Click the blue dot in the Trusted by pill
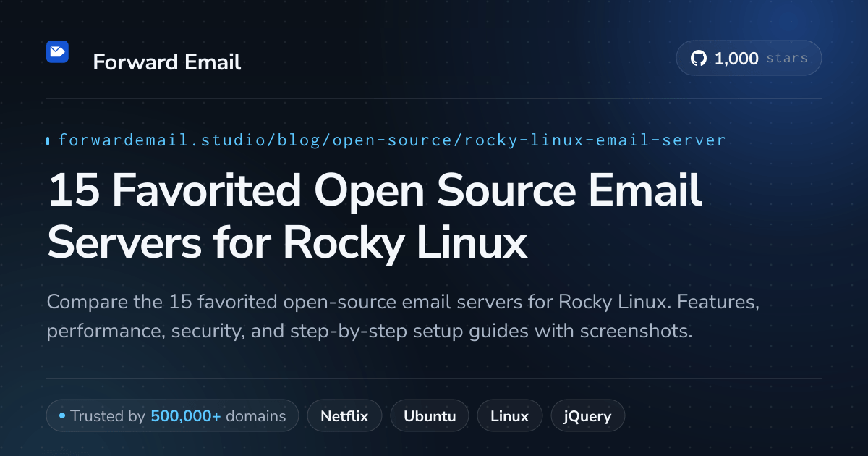The width and height of the screenshot is (868, 456). (x=62, y=416)
